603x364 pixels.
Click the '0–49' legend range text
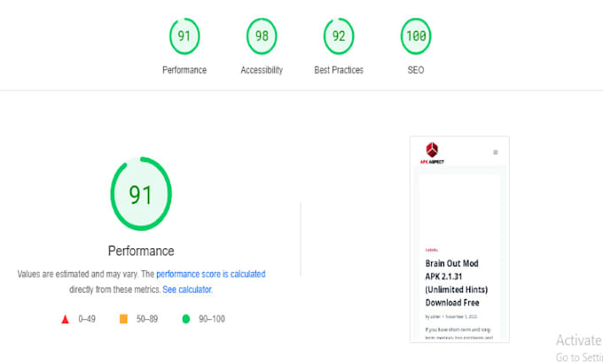87,319
